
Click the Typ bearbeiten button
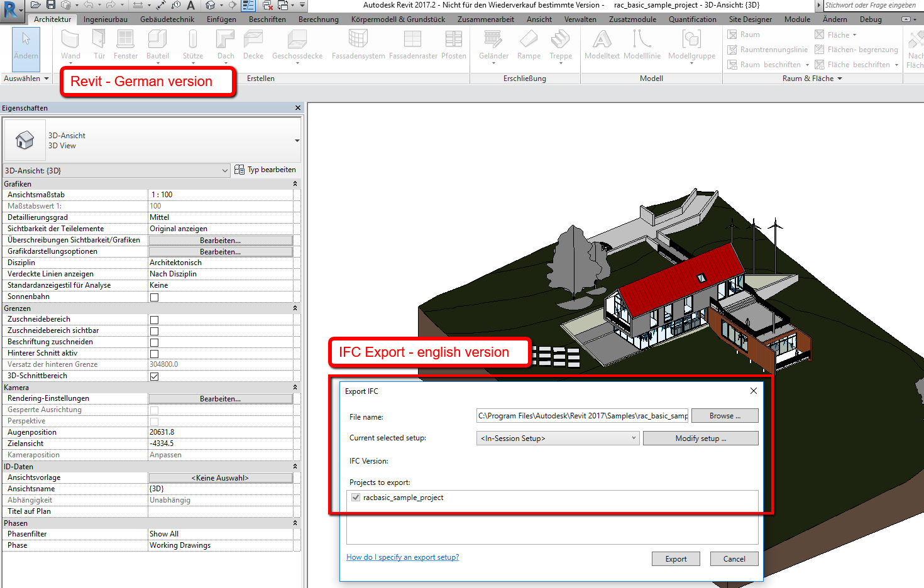click(x=265, y=170)
